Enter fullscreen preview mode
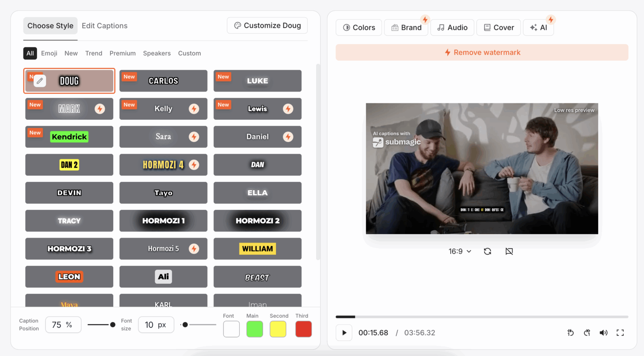 pos(620,333)
